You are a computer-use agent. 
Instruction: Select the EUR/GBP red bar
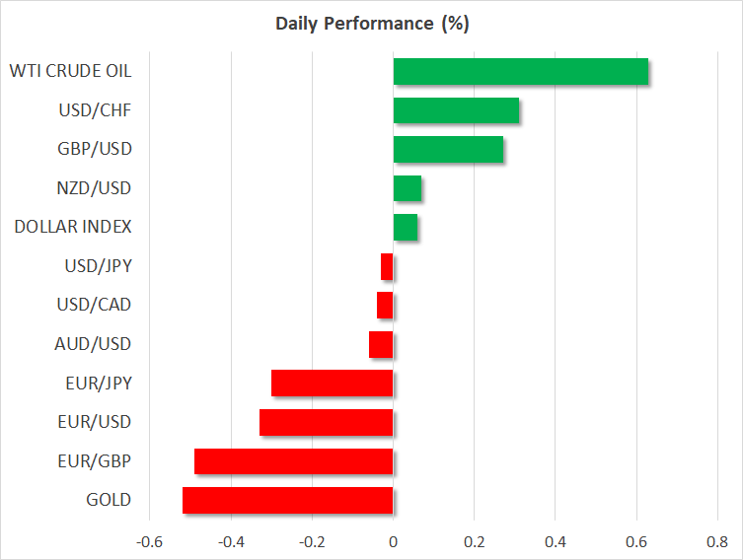tap(293, 460)
